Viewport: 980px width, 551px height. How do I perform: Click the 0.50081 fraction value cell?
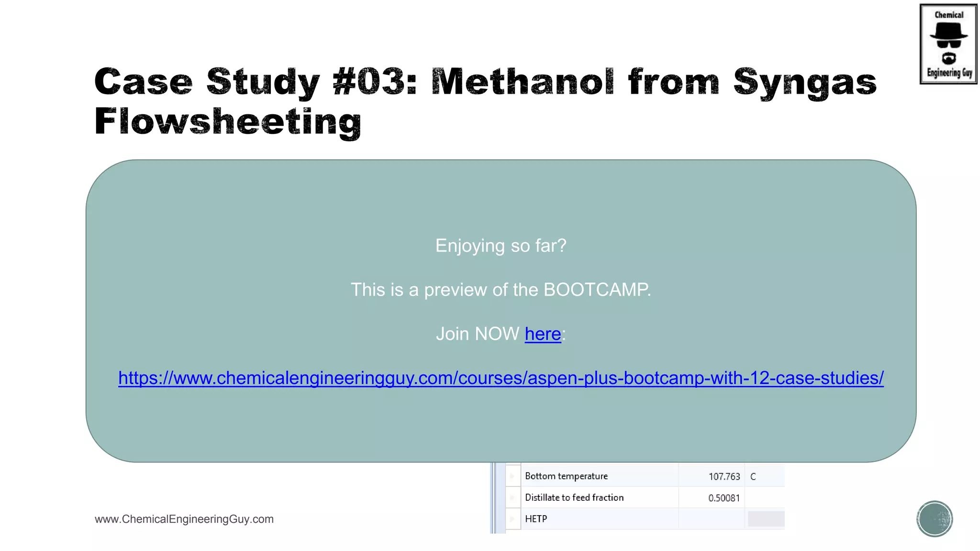pyautogui.click(x=712, y=497)
